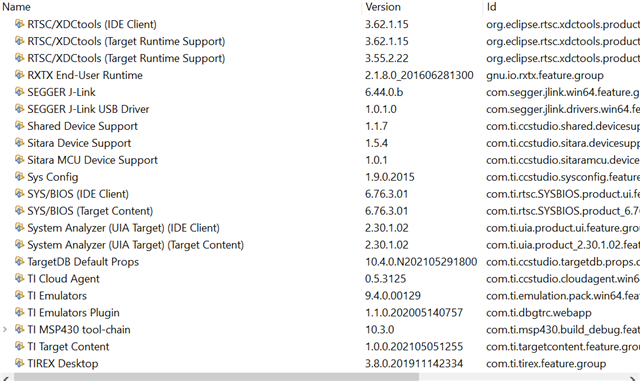Click the RXTX End-User Runtime icon
The image size is (640, 381).
(x=19, y=75)
